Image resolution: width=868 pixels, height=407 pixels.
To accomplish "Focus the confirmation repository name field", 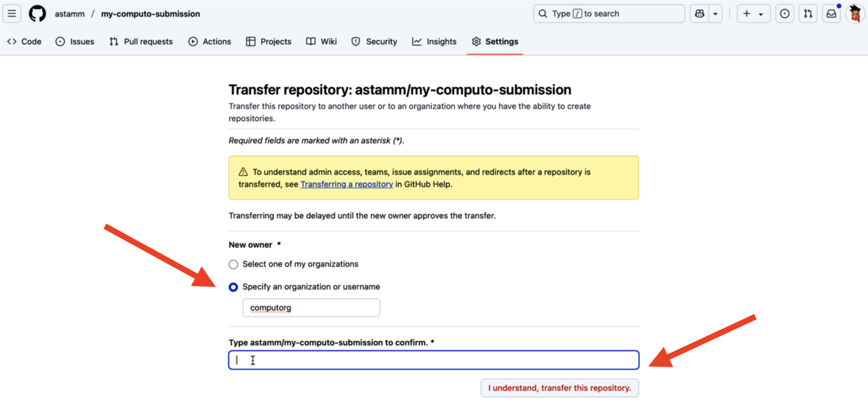I will coord(434,360).
